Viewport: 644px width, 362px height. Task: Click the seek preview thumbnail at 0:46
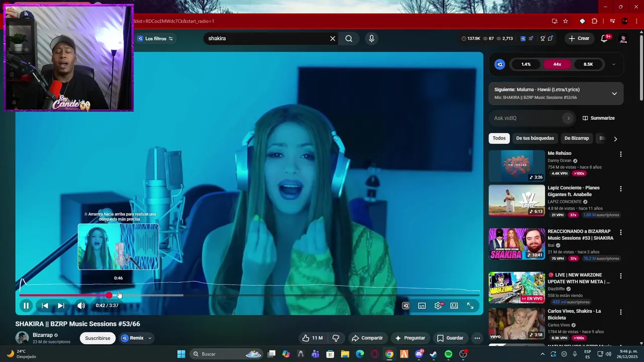pyautogui.click(x=118, y=247)
